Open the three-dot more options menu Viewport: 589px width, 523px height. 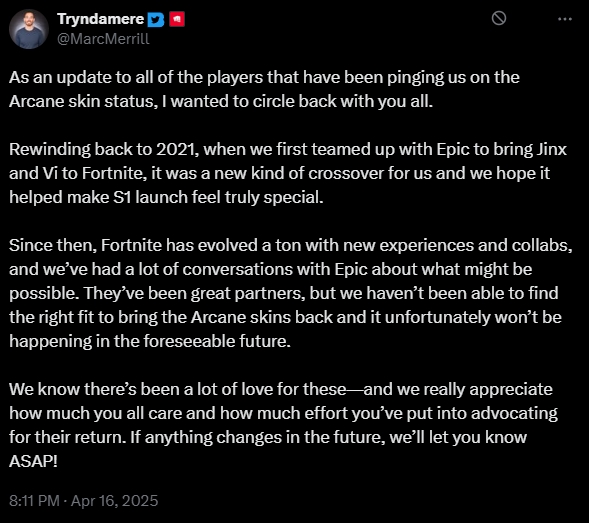click(565, 19)
